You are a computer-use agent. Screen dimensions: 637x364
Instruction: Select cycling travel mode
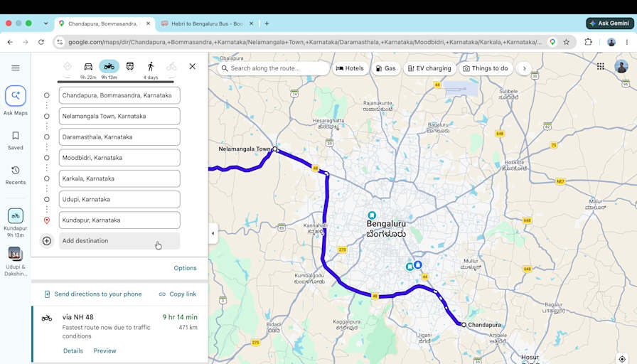click(171, 66)
